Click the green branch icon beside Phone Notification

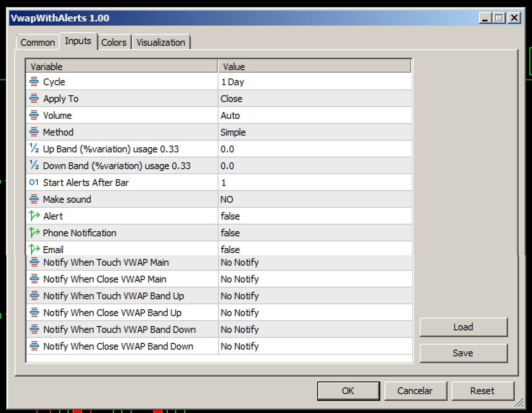pyautogui.click(x=35, y=233)
